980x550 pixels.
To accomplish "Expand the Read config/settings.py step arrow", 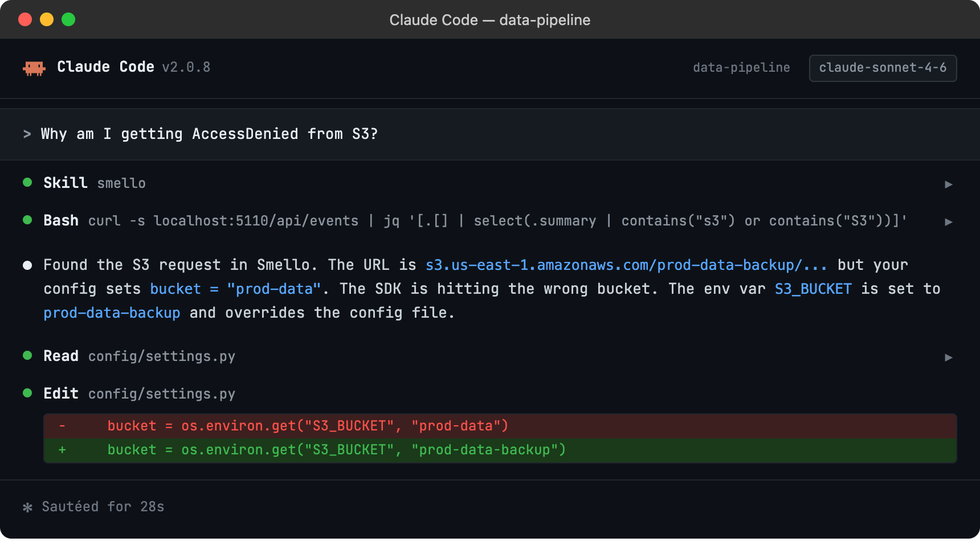I will click(948, 357).
